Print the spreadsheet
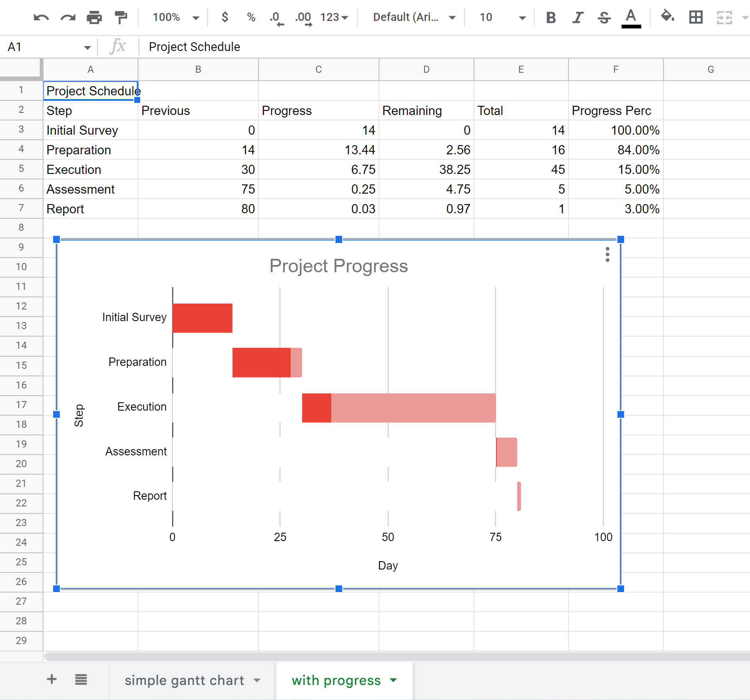The width and height of the screenshot is (750, 700). click(94, 18)
